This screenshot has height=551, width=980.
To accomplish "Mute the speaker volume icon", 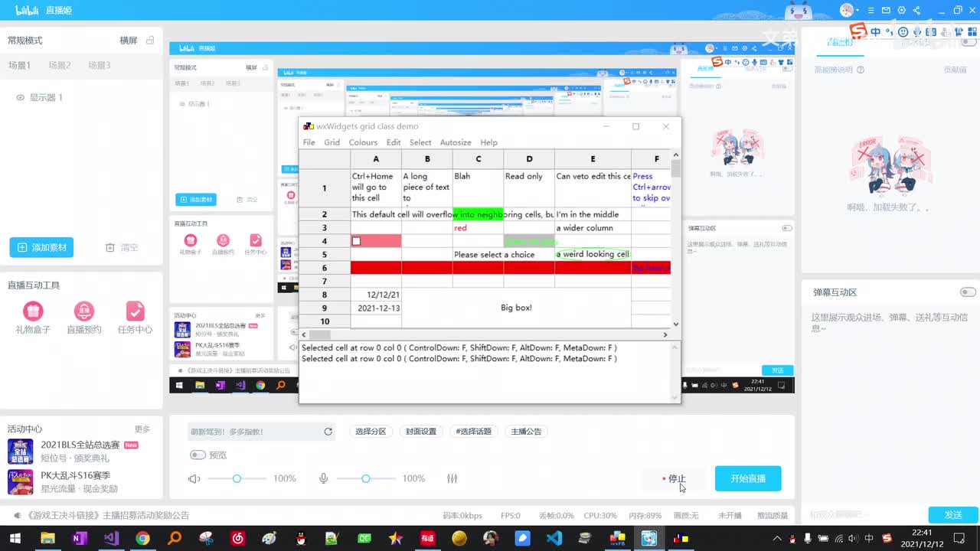I will coord(194,478).
